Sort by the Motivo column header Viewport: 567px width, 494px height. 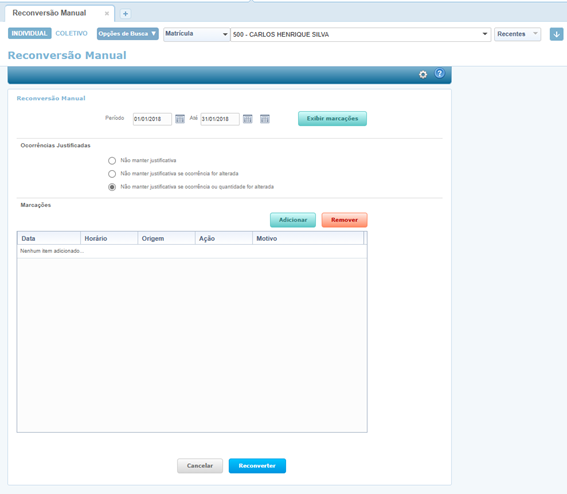(x=308, y=238)
